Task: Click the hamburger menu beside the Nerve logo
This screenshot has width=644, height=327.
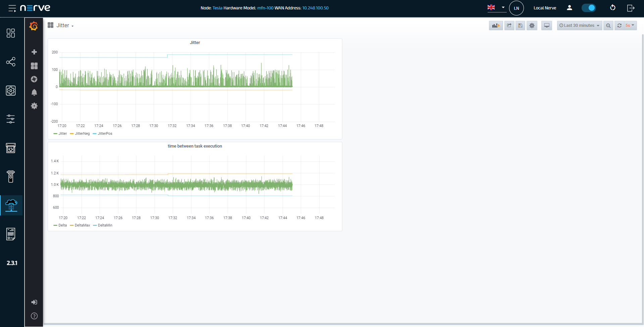Action: point(12,8)
